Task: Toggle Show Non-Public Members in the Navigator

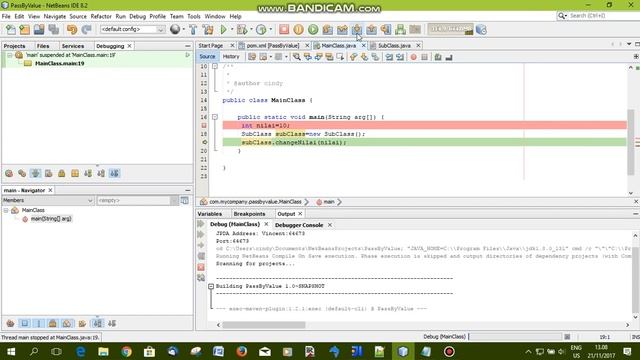Action: tap(53, 324)
